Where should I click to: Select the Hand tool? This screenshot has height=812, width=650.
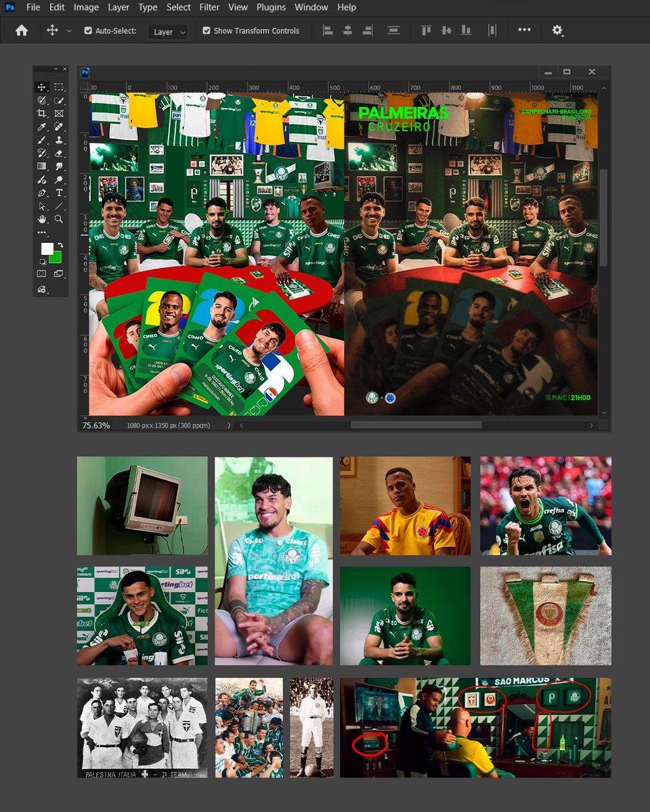tap(42, 219)
